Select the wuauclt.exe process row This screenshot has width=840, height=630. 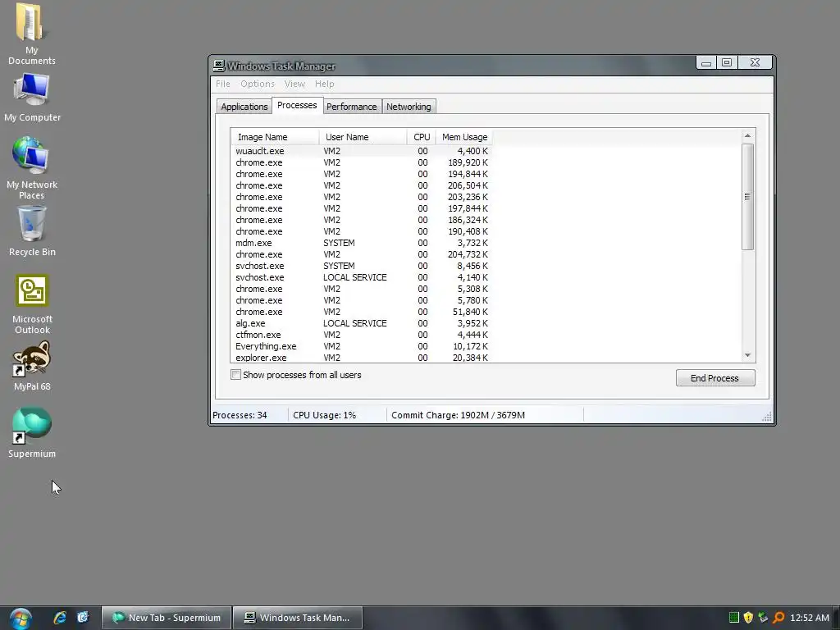click(x=362, y=151)
